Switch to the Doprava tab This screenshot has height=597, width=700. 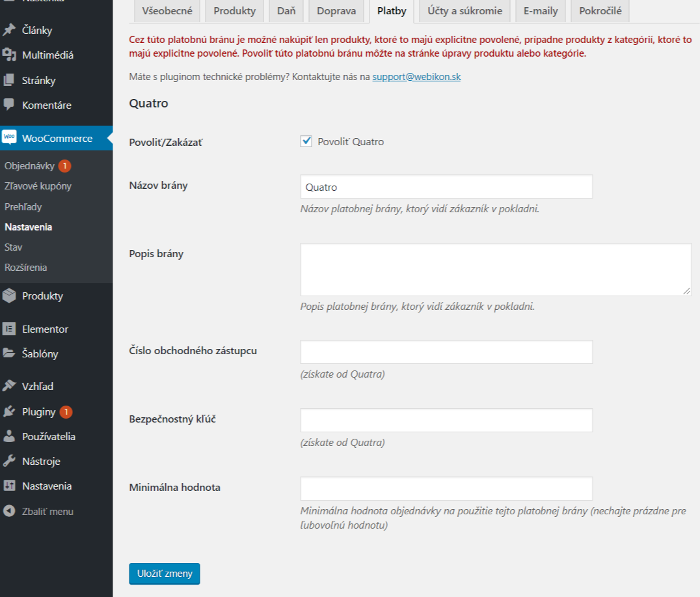(336, 11)
